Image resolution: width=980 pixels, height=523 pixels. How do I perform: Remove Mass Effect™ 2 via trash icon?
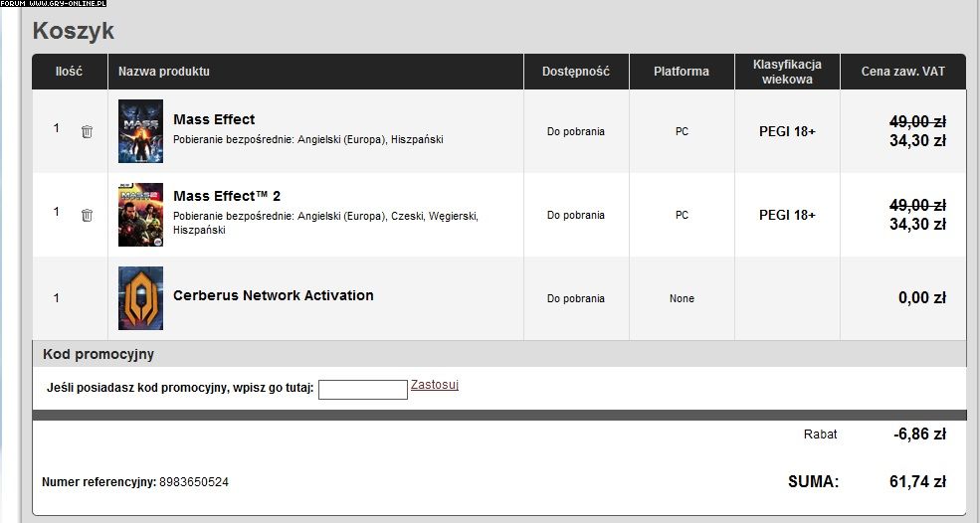(87, 215)
